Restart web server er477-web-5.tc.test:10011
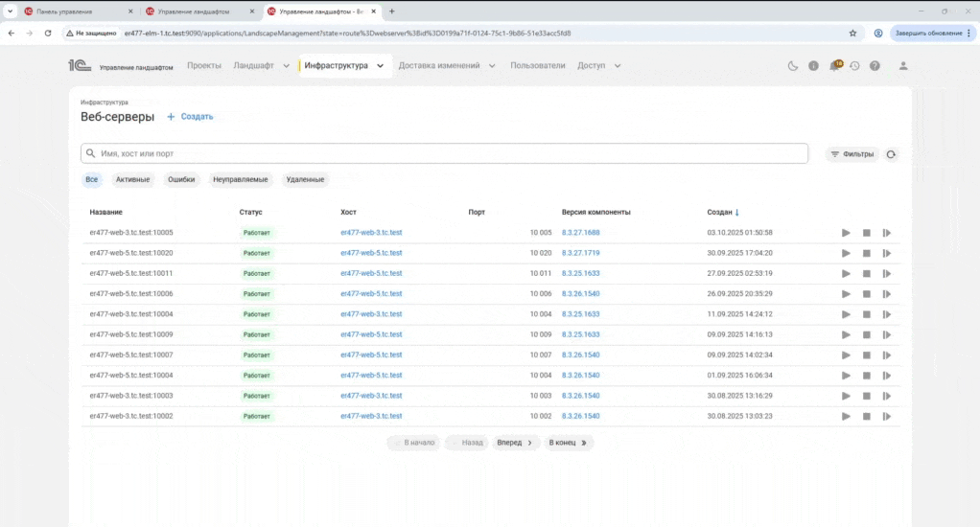The height and width of the screenshot is (527, 980). [x=887, y=273]
